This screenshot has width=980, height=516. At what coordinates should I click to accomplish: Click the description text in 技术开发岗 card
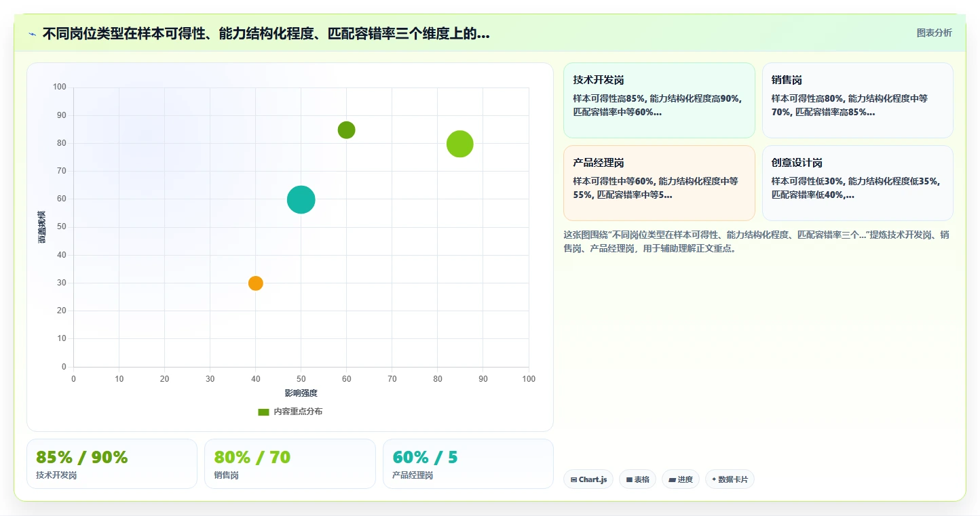tap(658, 105)
